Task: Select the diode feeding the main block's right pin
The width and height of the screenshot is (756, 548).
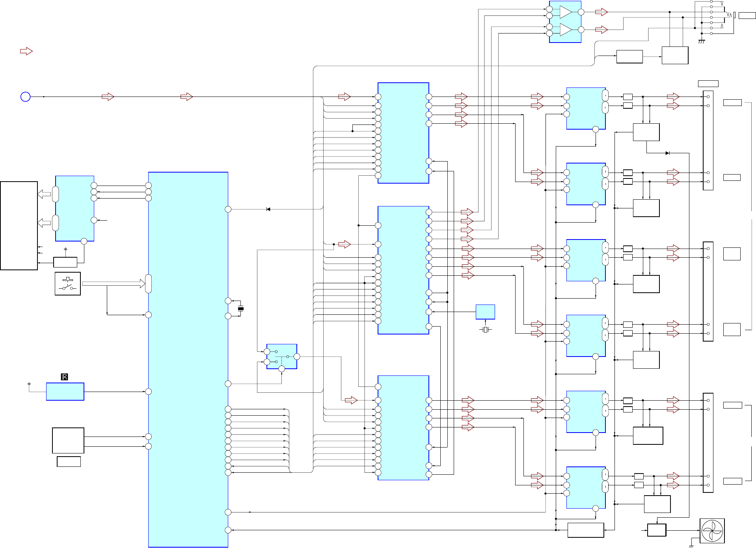Action: pos(268,209)
